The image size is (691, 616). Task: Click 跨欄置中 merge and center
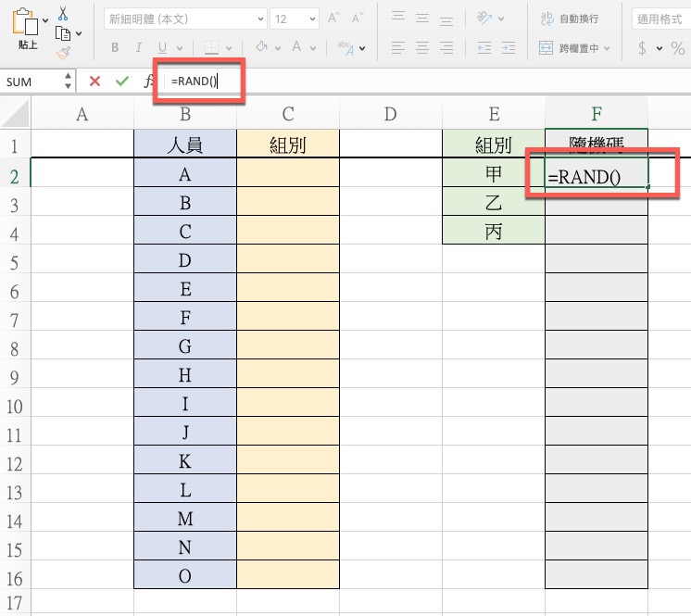coord(569,47)
